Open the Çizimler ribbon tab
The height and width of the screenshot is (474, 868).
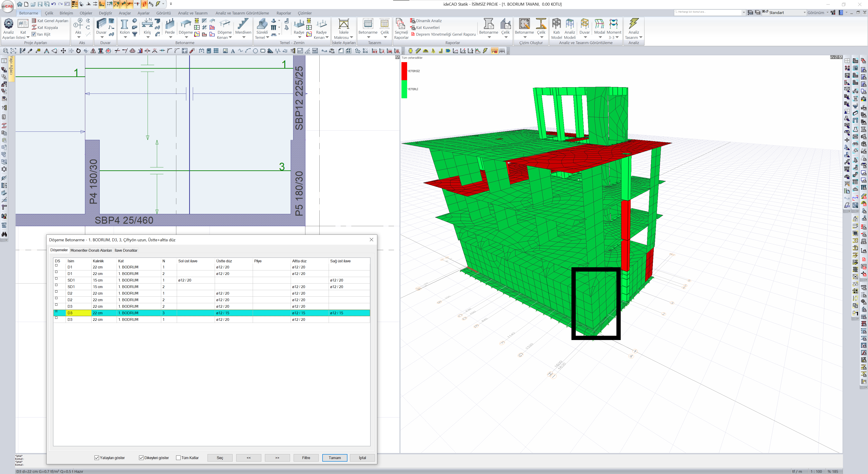click(x=305, y=13)
